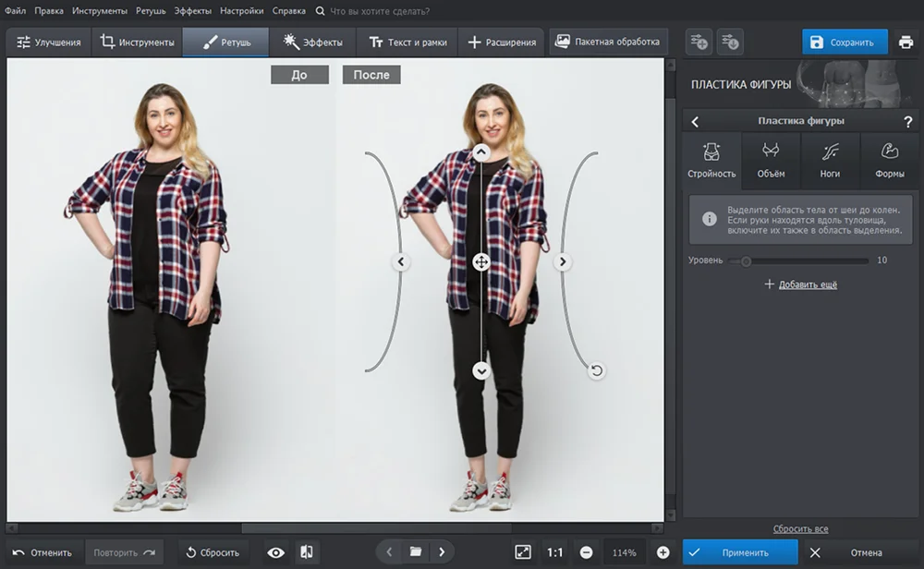
Task: Switch to the Инструменты toolbar tab
Action: click(x=138, y=42)
